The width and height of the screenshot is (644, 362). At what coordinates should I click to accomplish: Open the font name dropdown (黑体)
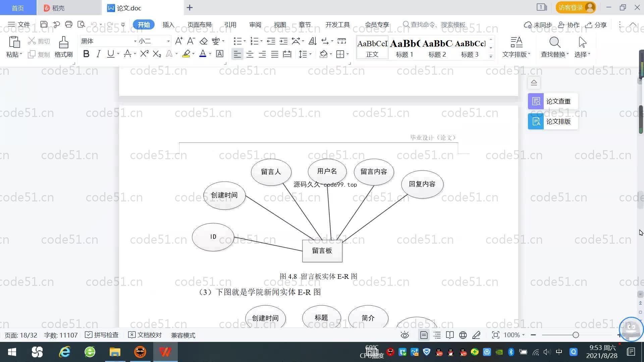coord(135,41)
